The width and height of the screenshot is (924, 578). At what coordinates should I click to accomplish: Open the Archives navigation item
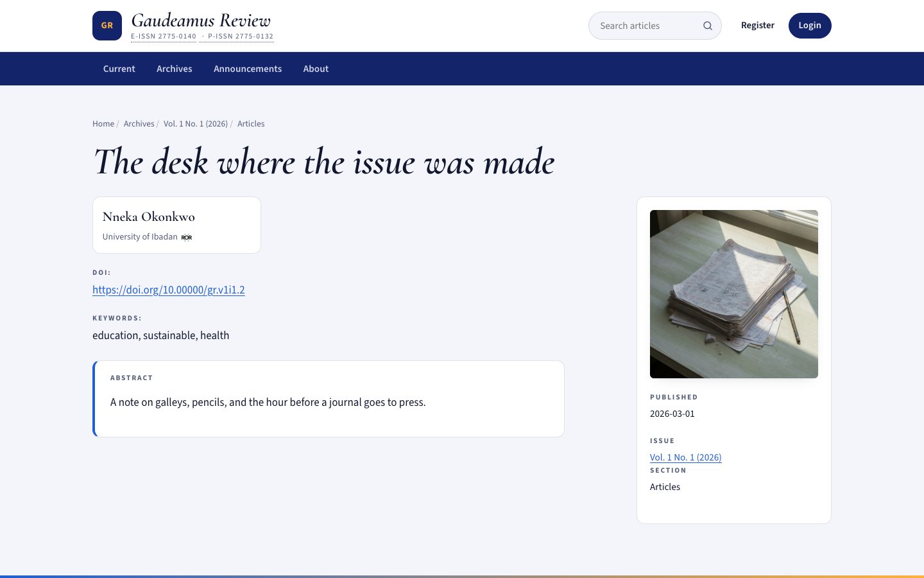[x=175, y=69]
